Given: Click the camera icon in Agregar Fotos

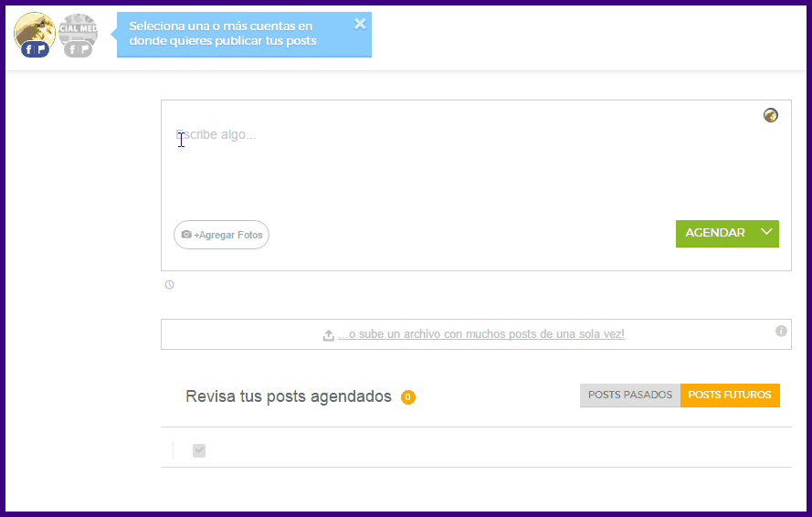Looking at the screenshot, I should point(186,235).
